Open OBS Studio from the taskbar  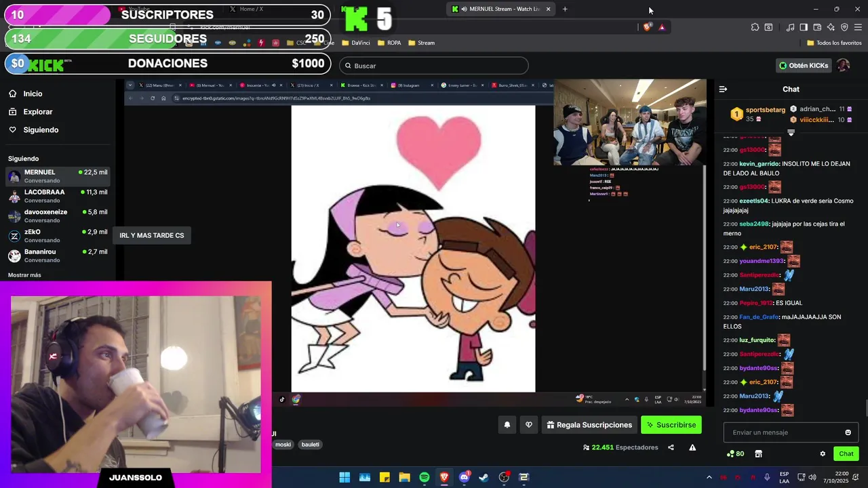click(x=504, y=477)
